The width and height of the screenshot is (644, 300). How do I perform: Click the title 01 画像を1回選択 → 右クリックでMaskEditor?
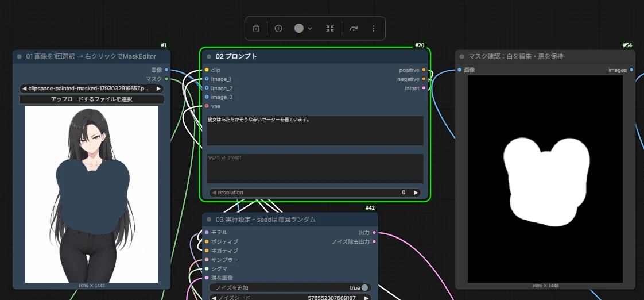pos(91,56)
